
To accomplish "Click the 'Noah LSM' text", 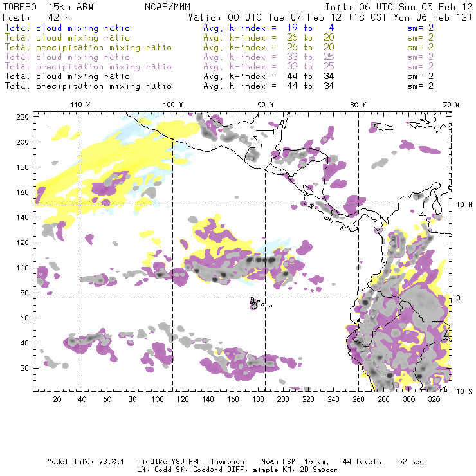I will [x=279, y=462].
